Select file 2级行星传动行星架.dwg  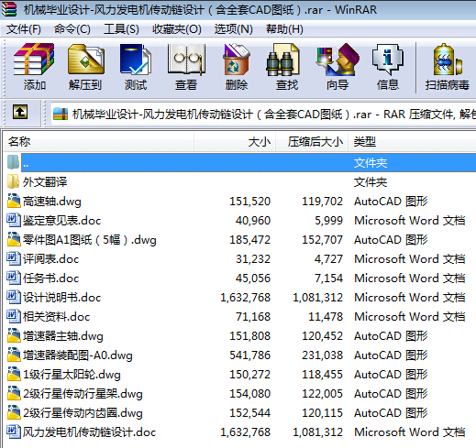(83, 394)
